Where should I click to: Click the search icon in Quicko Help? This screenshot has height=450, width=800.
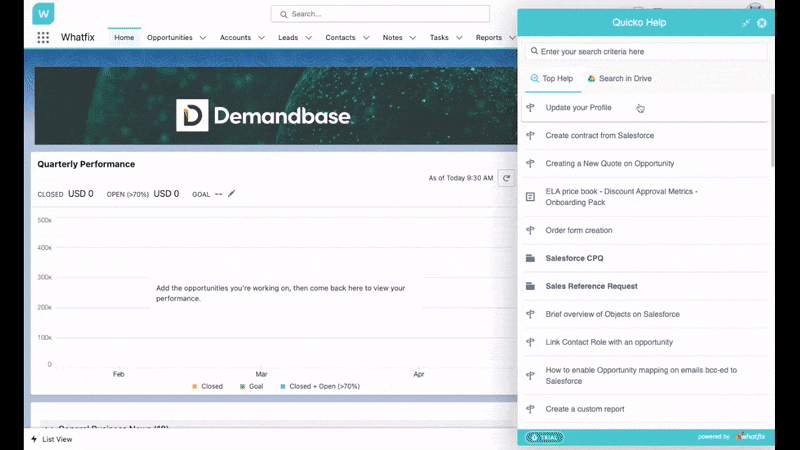click(x=534, y=51)
